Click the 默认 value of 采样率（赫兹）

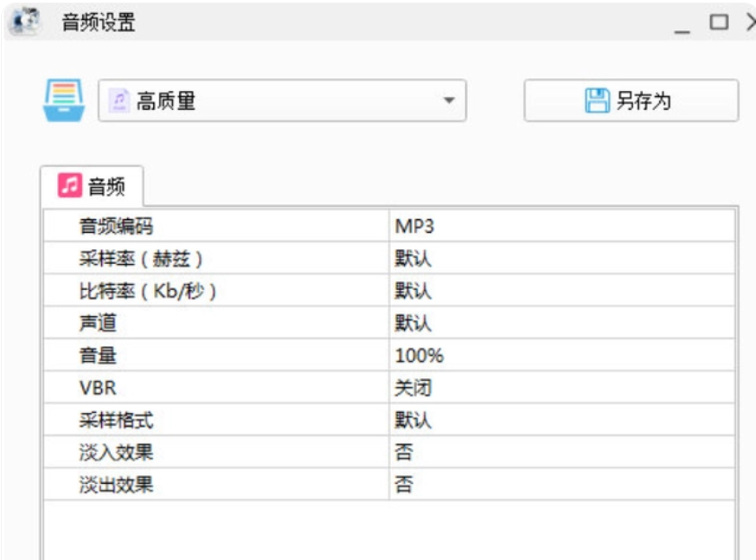point(413,259)
